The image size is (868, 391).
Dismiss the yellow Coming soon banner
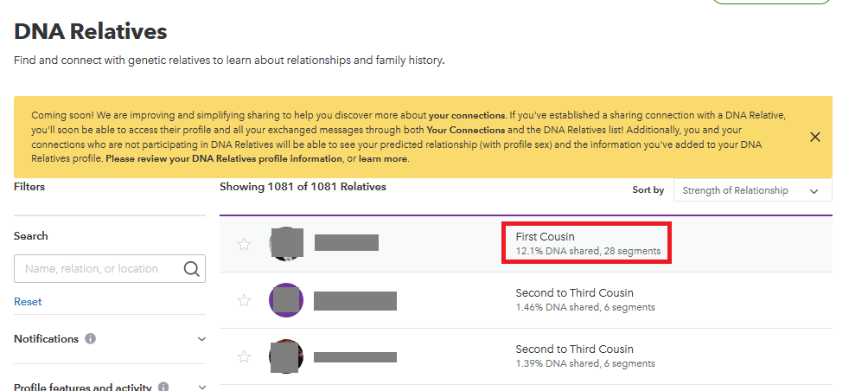(815, 137)
